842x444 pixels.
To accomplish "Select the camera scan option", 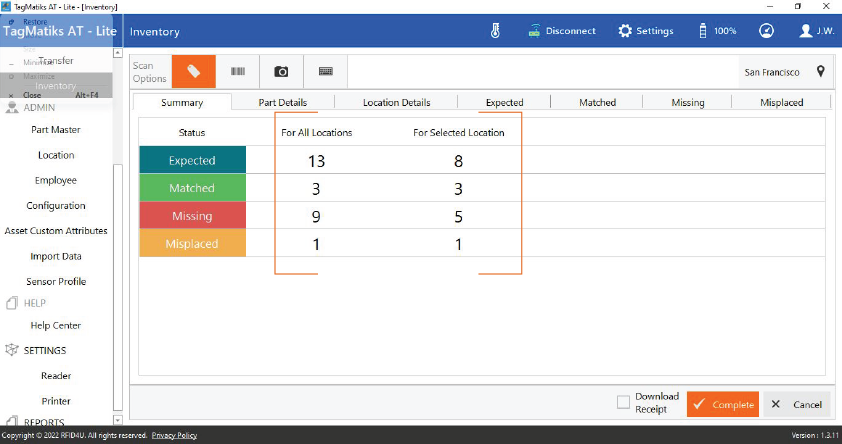I will point(282,72).
